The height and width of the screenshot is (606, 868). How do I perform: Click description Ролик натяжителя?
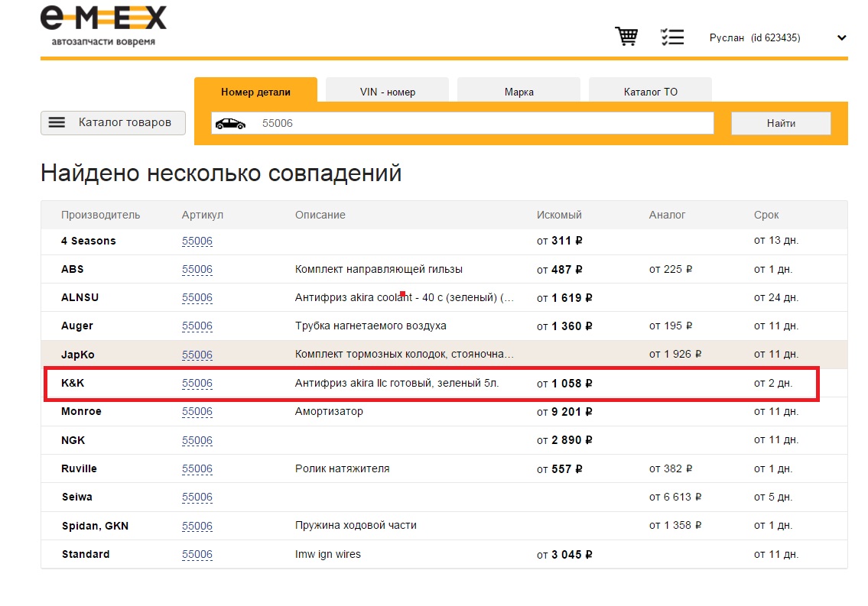pos(342,468)
